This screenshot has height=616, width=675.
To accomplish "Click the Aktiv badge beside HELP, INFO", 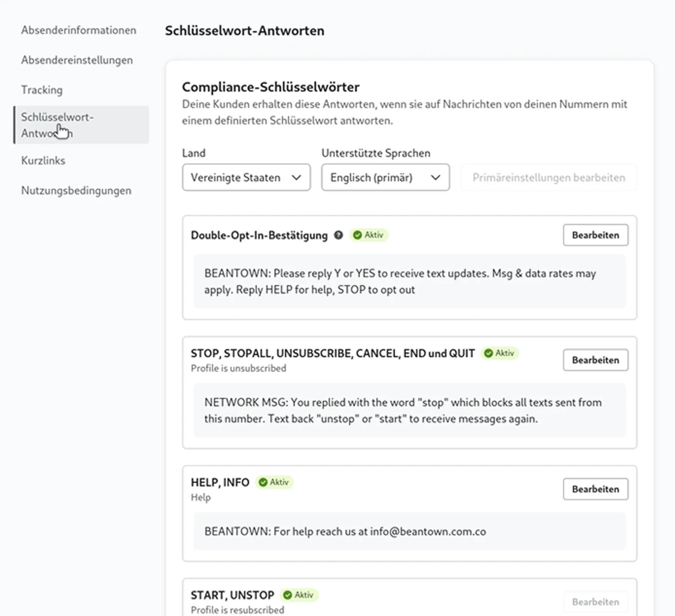I will point(274,482).
